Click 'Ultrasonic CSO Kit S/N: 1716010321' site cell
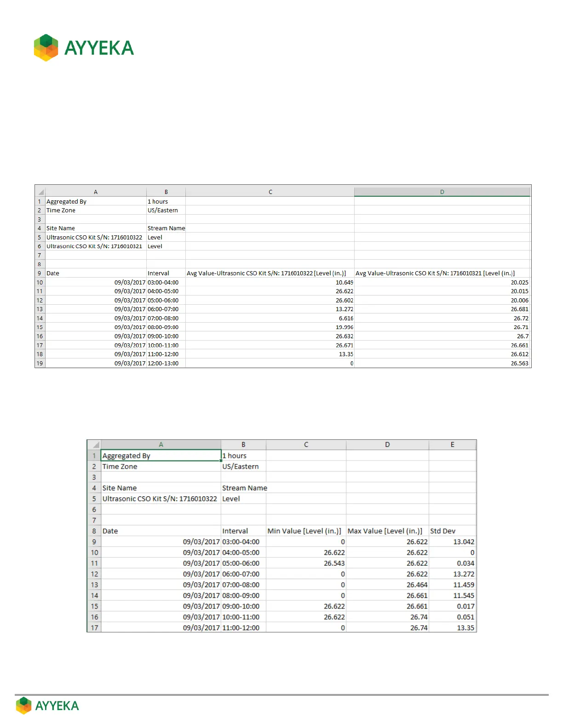Viewport: 563px width, 728px height. click(x=96, y=246)
